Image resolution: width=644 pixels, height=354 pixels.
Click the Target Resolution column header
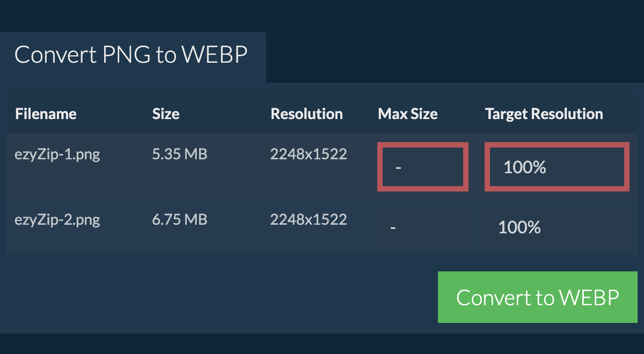[544, 114]
